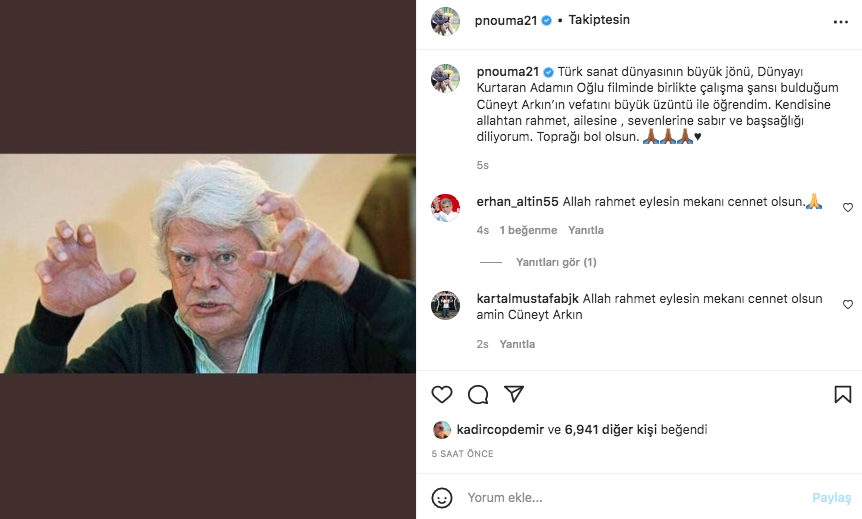Screen dimensions: 862x519
Task: Open the emoji picker smiley icon
Action: tap(441, 498)
